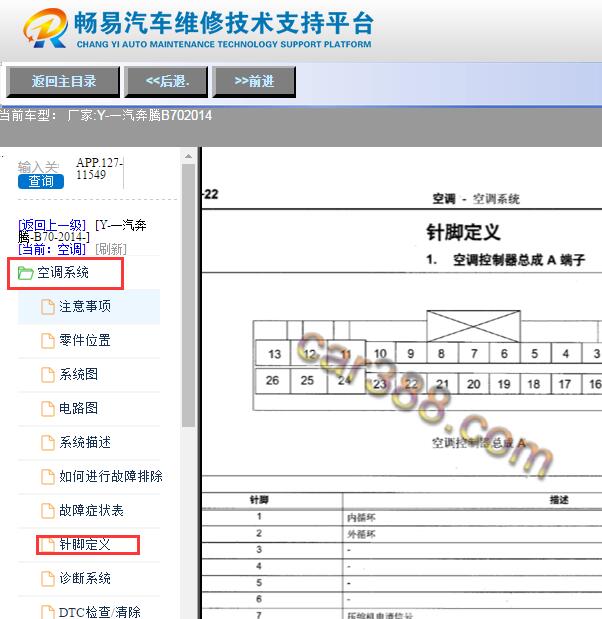Open 如何进行故障排除 document
Viewport: 602px width, 619px height.
pyautogui.click(x=111, y=476)
